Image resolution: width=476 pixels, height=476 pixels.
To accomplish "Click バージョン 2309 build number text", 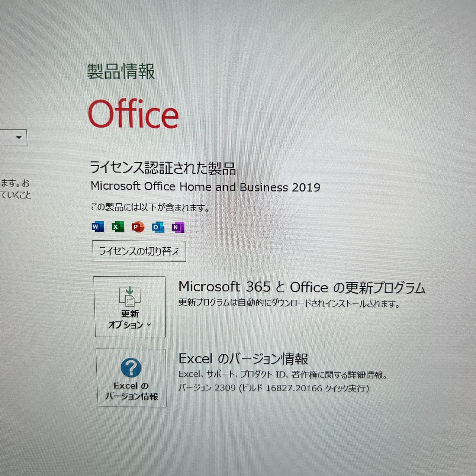I will 274,388.
